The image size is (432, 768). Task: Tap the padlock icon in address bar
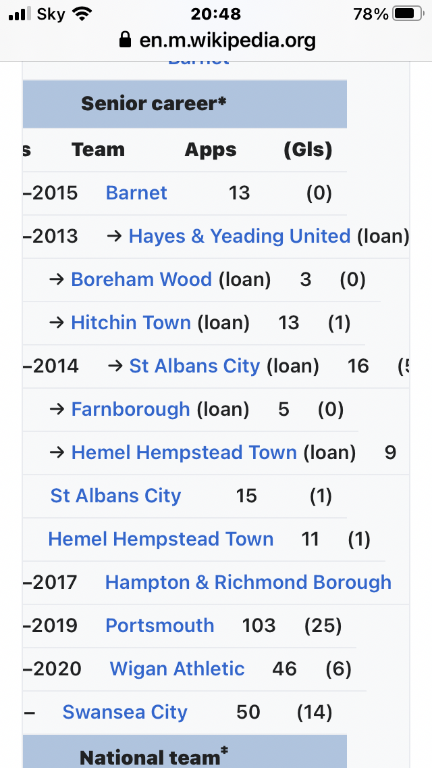tap(125, 40)
